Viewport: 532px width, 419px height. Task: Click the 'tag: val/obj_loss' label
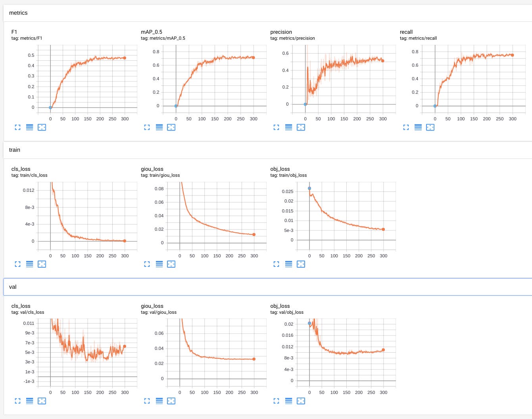(287, 312)
